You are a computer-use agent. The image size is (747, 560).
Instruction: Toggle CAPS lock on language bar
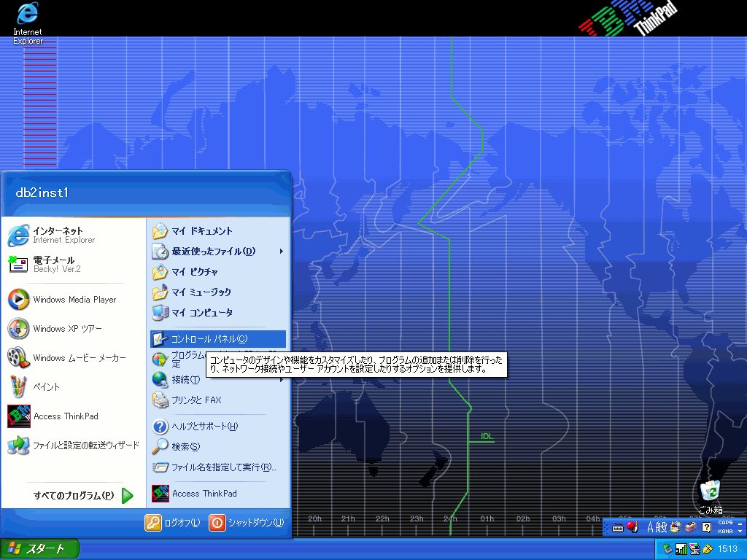725,523
